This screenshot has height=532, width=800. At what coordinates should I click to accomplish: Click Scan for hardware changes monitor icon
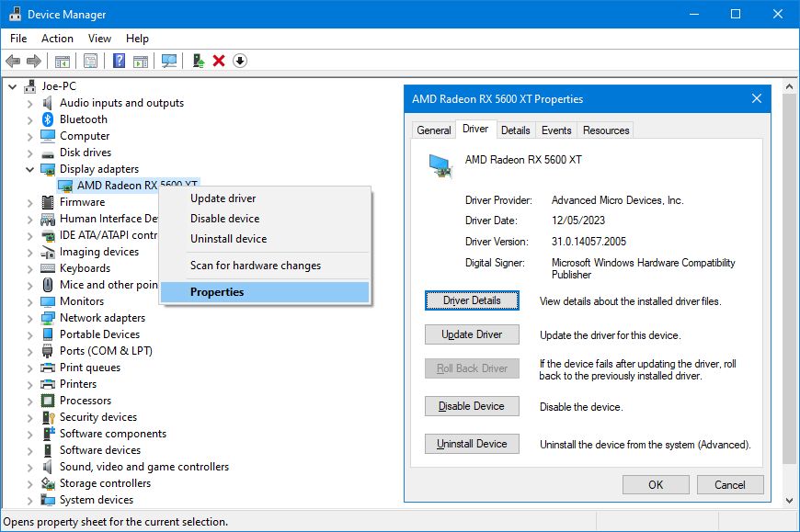pyautogui.click(x=169, y=62)
